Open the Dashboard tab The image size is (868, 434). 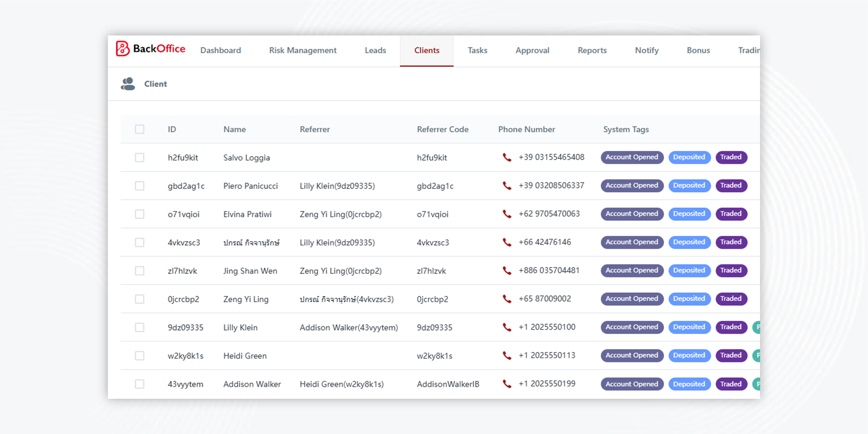coord(221,51)
